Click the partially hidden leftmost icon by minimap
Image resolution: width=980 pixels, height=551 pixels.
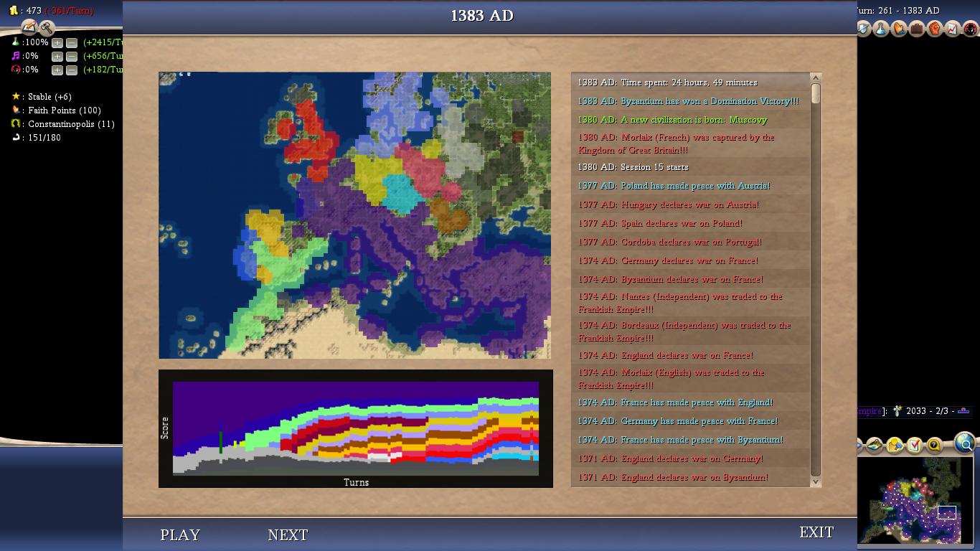(x=859, y=446)
